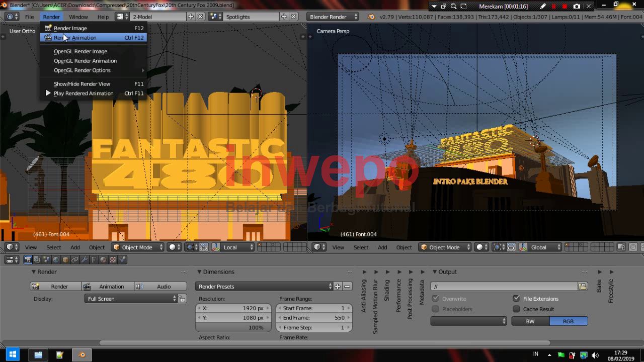Click the End Frame value field
Screen dimensions: 644x362
click(313, 318)
